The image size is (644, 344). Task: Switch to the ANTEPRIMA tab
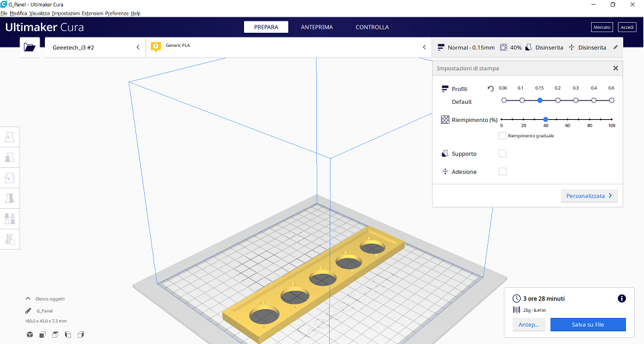(x=317, y=27)
